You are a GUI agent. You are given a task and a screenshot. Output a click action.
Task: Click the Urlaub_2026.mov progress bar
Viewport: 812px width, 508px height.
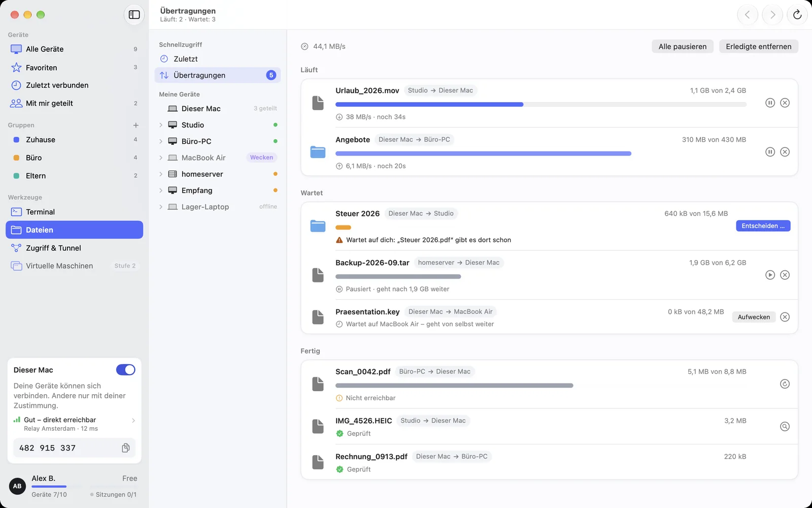coord(540,105)
